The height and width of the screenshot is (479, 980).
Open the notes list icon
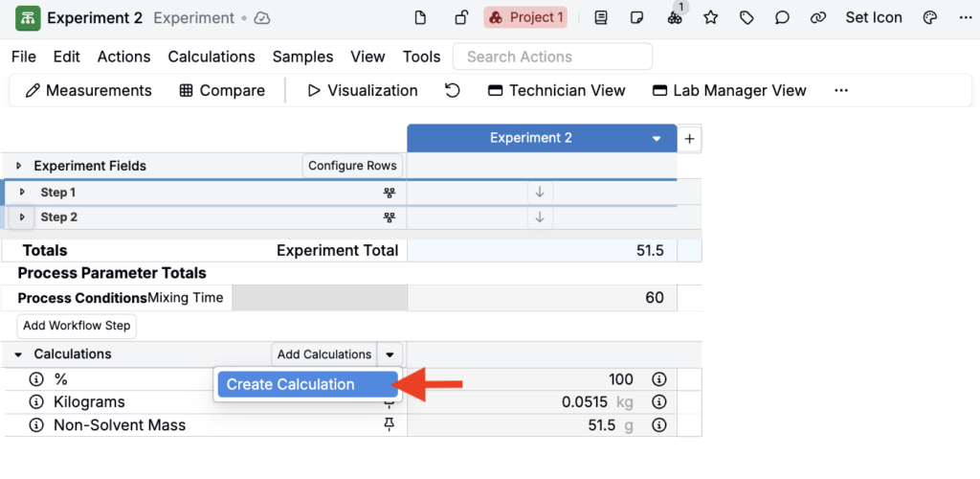(601, 17)
